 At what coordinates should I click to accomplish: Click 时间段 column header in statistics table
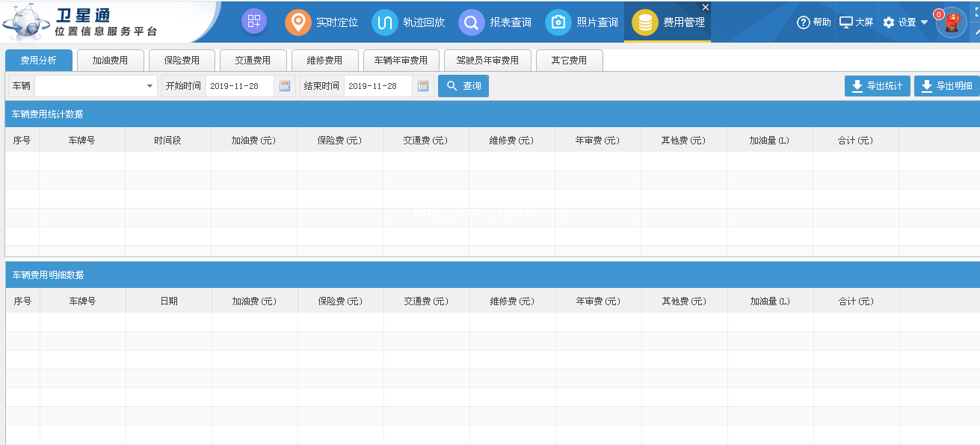click(168, 141)
